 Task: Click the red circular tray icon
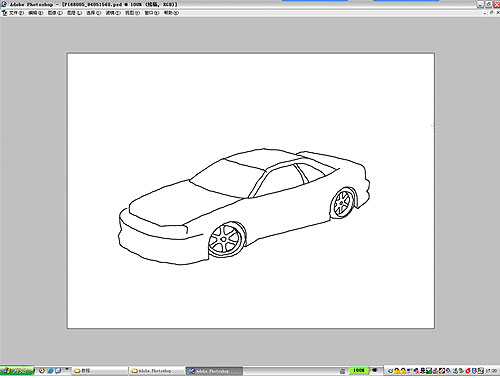click(468, 371)
